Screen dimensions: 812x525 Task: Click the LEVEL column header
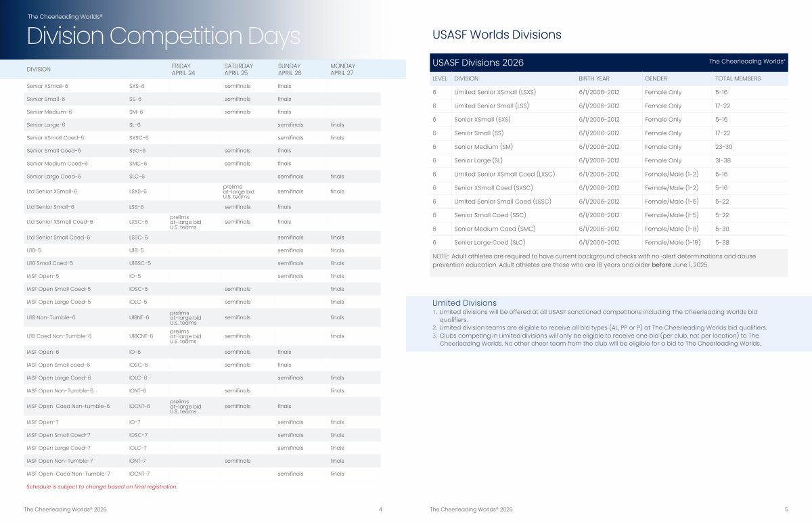tap(440, 78)
